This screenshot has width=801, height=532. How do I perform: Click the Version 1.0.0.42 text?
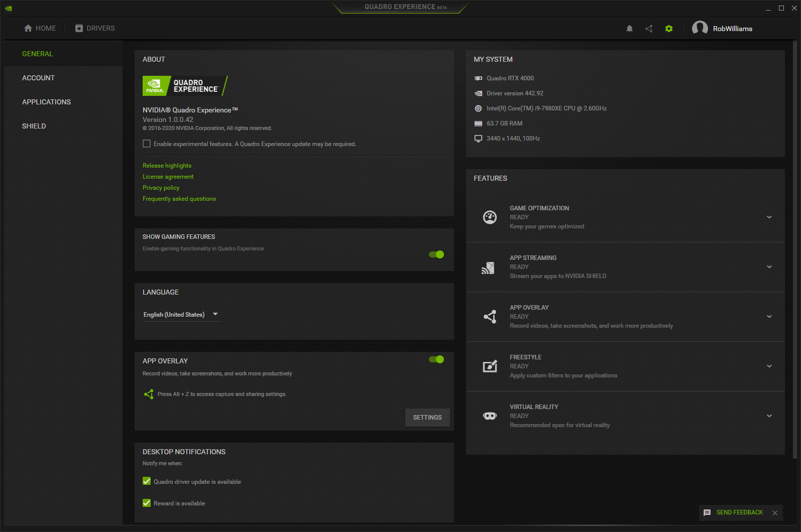[x=168, y=119]
